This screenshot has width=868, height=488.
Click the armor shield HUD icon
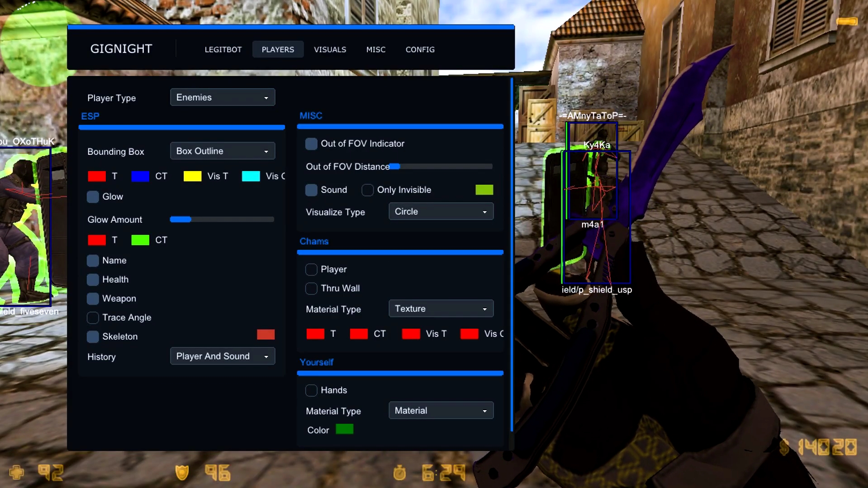(182, 473)
